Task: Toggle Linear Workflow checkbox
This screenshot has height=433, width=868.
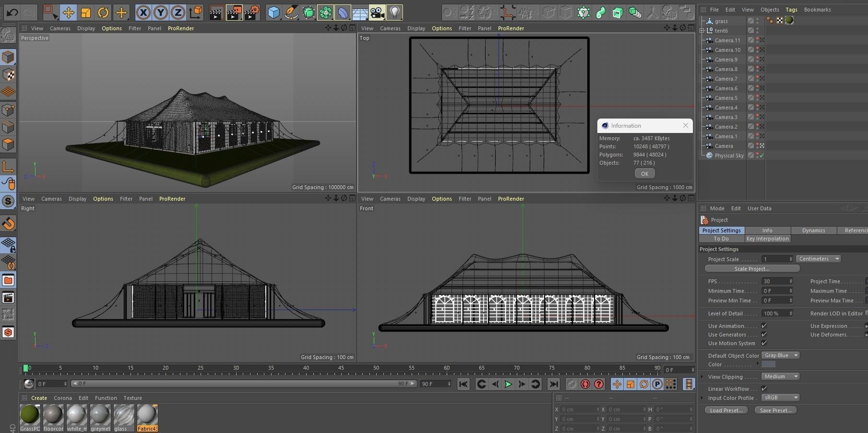Action: 764,389
